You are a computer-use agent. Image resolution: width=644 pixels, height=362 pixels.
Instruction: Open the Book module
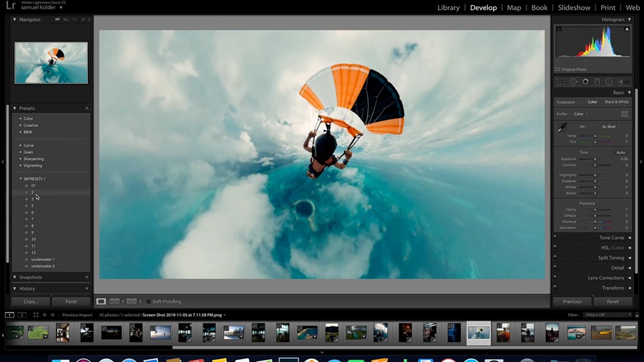click(x=540, y=7)
